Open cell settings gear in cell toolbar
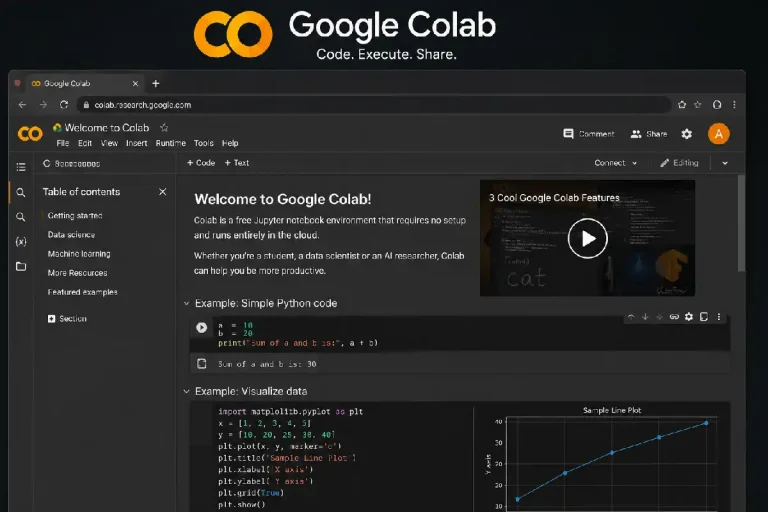This screenshot has width=768, height=512. 689,317
